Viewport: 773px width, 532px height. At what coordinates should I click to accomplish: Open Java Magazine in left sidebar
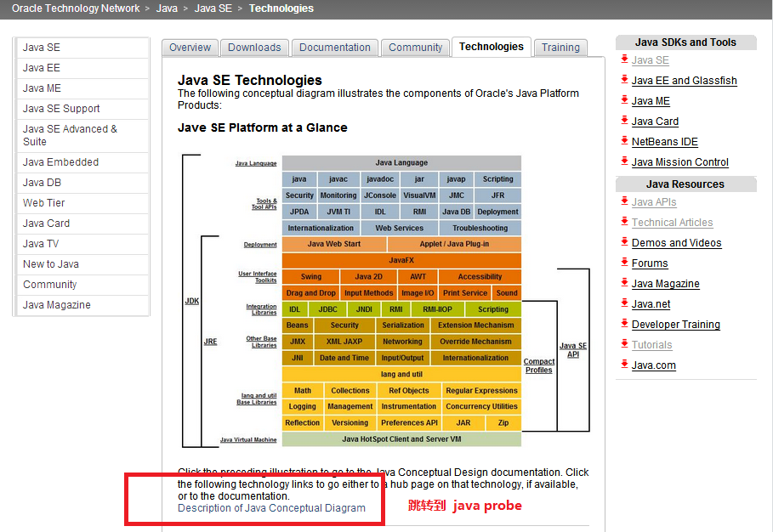tap(82, 305)
